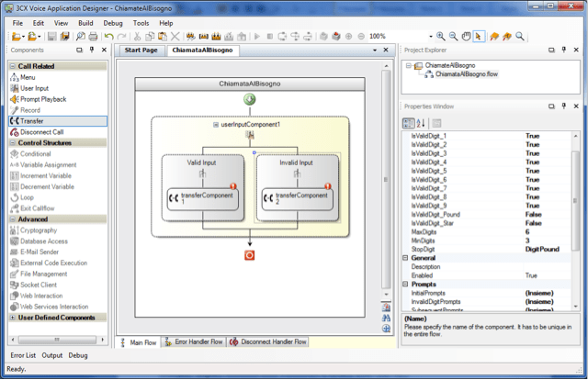Select the Menu component
This screenshot has height=380, width=588.
23,77
